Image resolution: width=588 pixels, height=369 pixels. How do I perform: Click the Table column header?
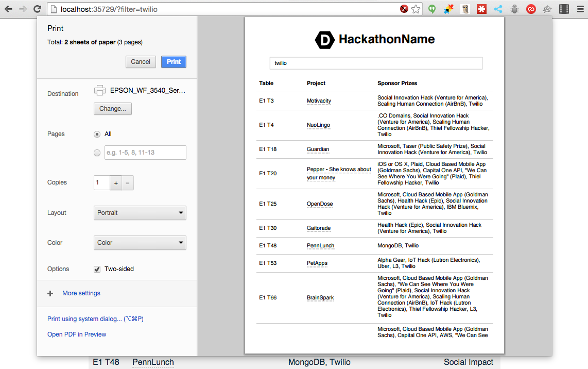(x=266, y=83)
